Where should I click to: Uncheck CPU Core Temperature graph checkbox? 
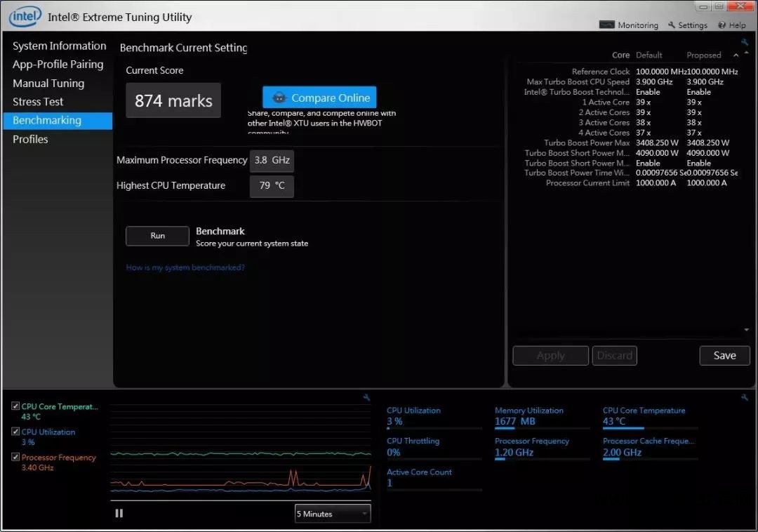[x=15, y=406]
